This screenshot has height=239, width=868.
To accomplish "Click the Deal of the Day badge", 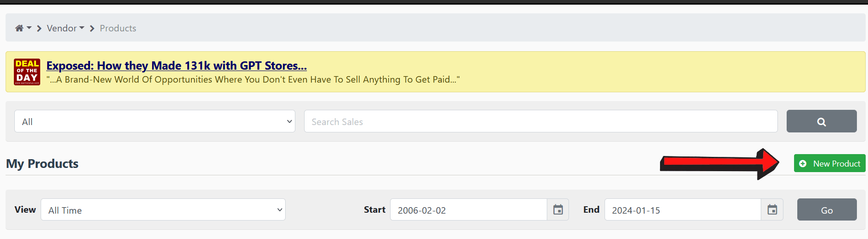I will 27,72.
